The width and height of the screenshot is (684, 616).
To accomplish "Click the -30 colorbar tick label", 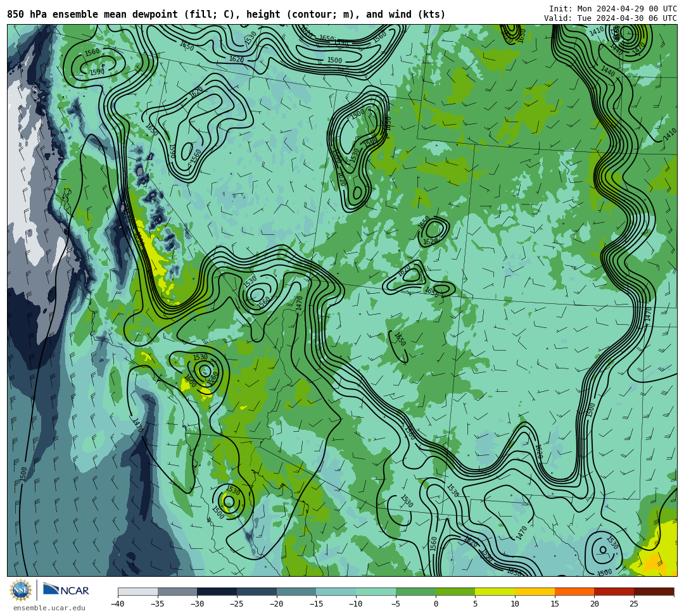I will (x=197, y=604).
